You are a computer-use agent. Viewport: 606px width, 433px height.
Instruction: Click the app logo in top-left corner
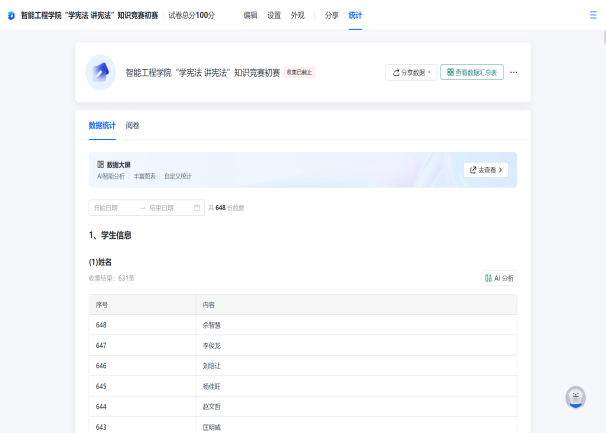tap(11, 16)
